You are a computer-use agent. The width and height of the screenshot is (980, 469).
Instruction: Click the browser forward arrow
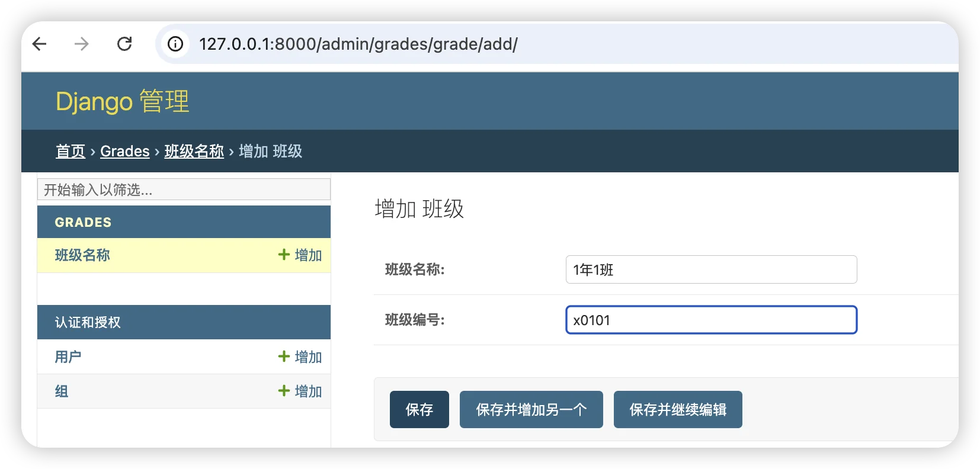[82, 44]
